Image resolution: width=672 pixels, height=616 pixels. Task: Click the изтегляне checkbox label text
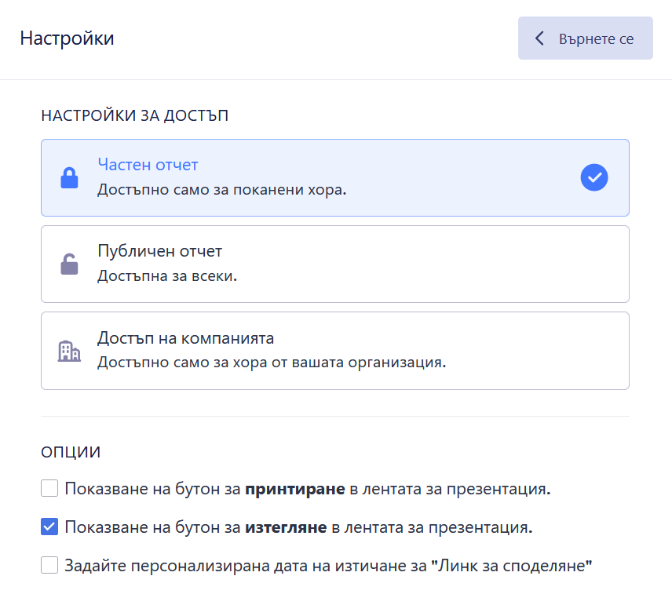pos(299,527)
